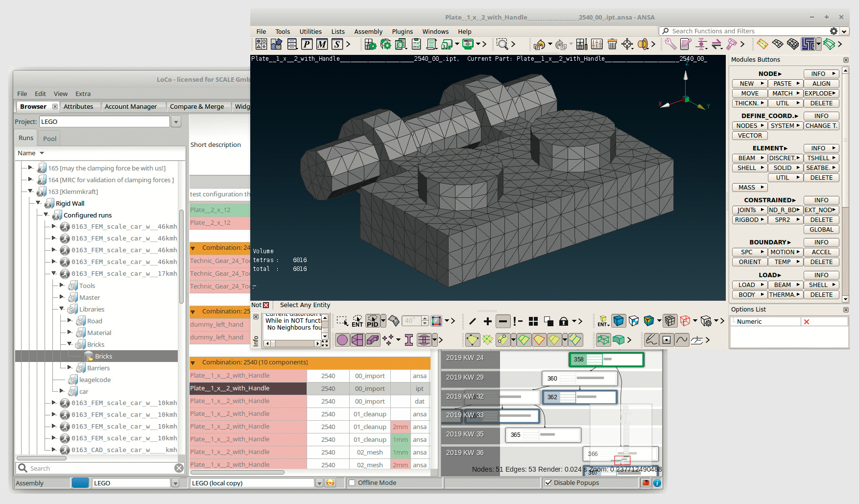859x504 pixels.
Task: Click the trash bin icon in ANSA toolbar
Action: [612, 45]
